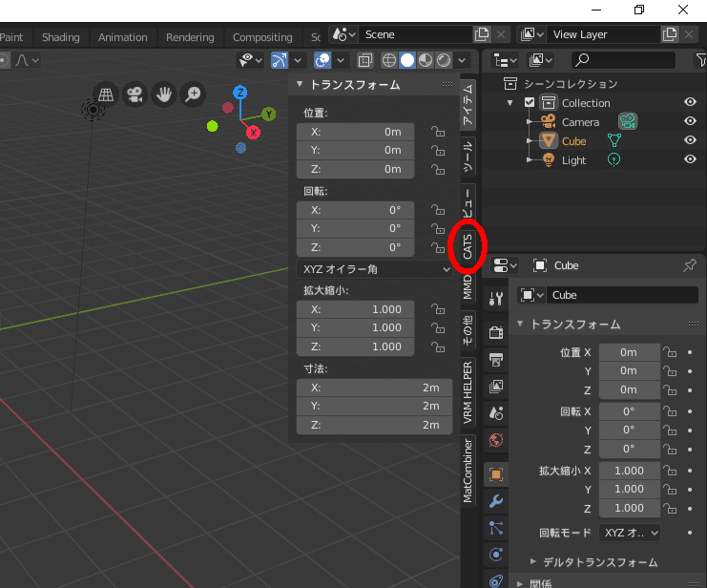Collapse the Collection tree arrow

(509, 103)
